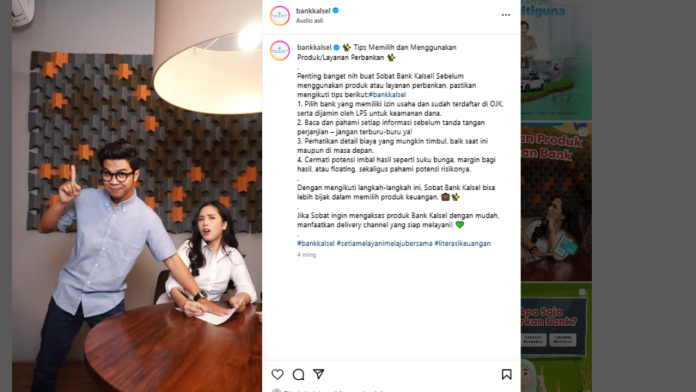Share the post via paper plane icon
The height and width of the screenshot is (392, 696).
(319, 374)
